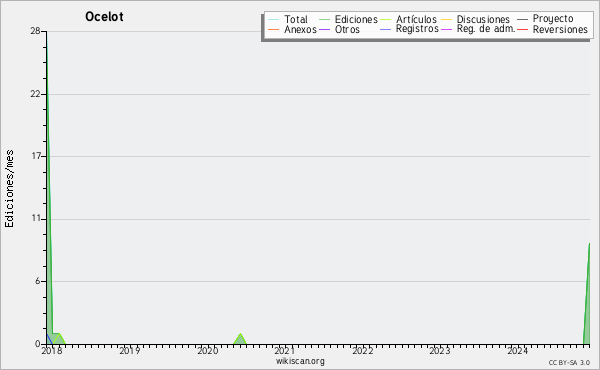Click the Otros legend label
600x370 pixels.
point(347,29)
